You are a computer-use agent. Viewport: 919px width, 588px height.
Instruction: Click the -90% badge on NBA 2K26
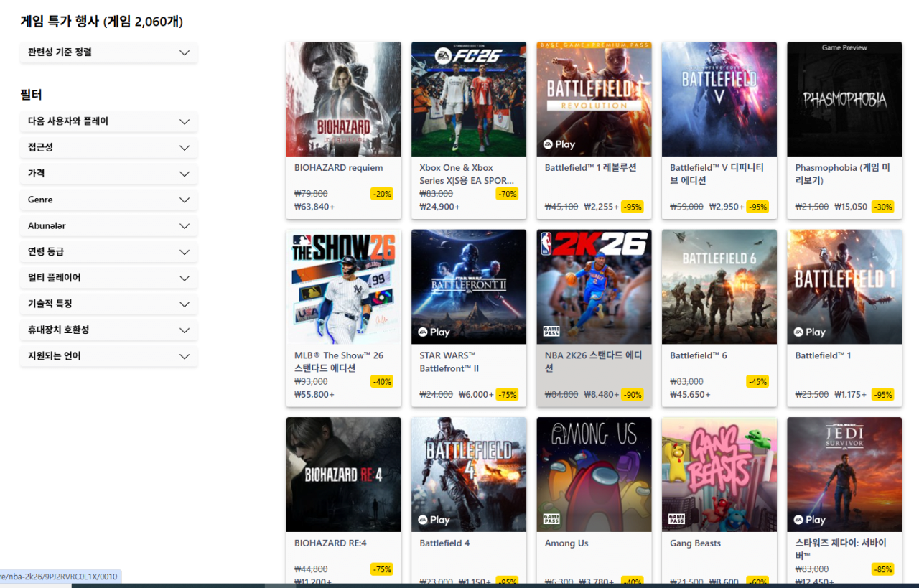click(633, 395)
